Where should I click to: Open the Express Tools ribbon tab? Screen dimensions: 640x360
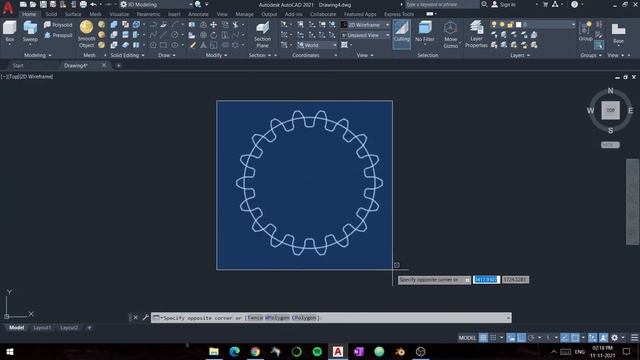(399, 14)
